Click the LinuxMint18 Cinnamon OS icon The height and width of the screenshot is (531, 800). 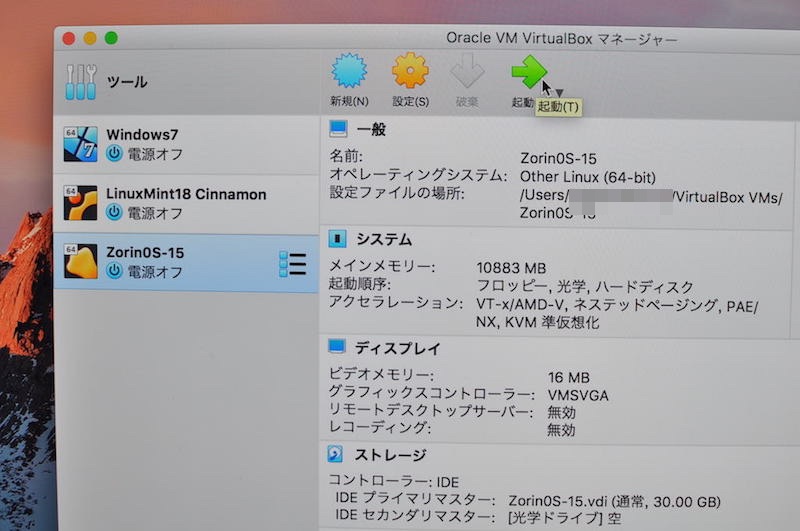tap(81, 203)
